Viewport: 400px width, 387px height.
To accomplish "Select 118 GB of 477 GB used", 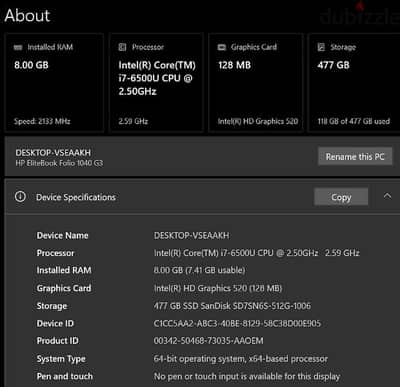I will pos(353,121).
